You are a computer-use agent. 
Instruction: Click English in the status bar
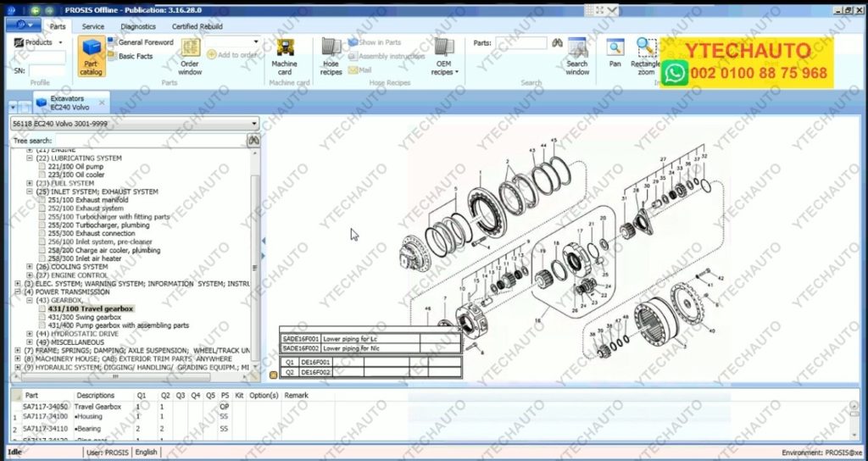[x=146, y=453]
